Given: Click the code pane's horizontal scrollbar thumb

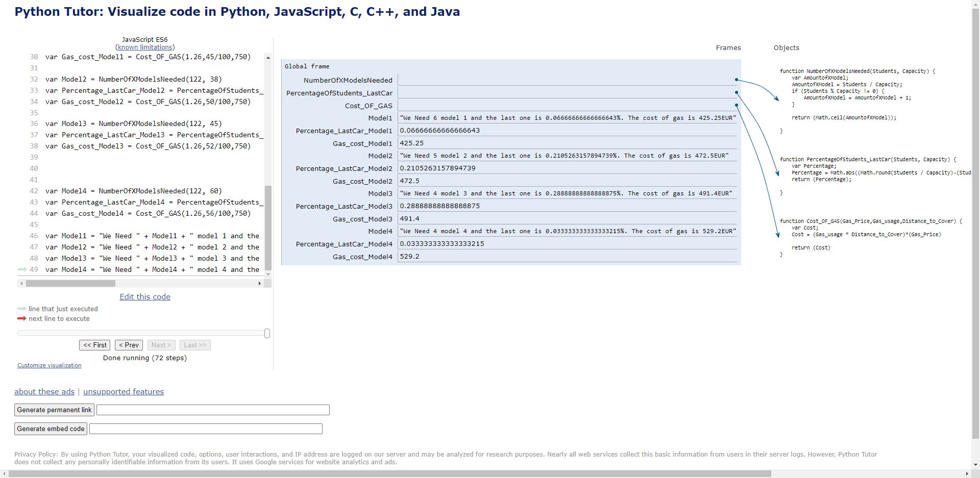Looking at the screenshot, I should 70,283.
